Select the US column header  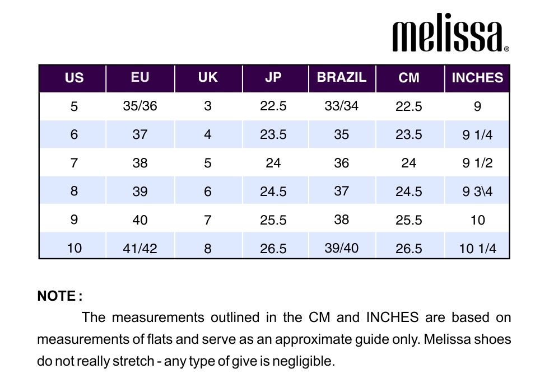click(74, 78)
